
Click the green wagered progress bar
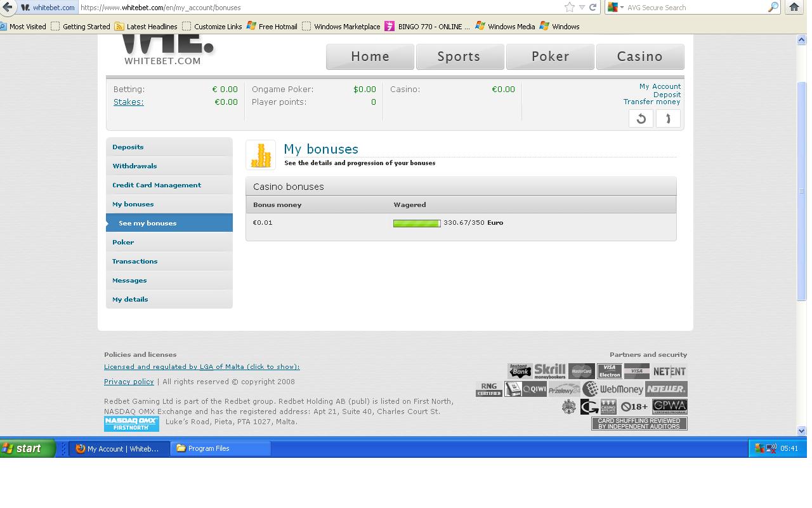[x=417, y=224]
